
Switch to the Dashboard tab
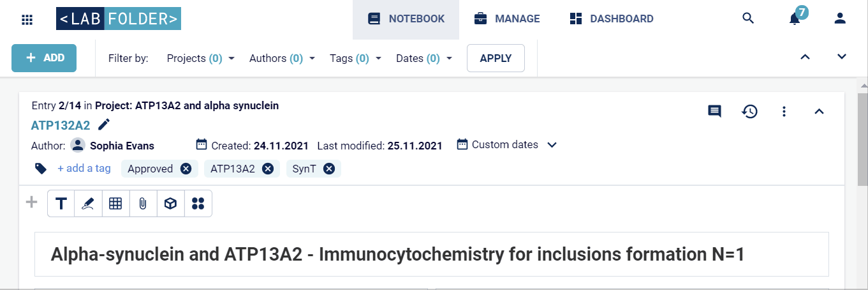tap(612, 19)
